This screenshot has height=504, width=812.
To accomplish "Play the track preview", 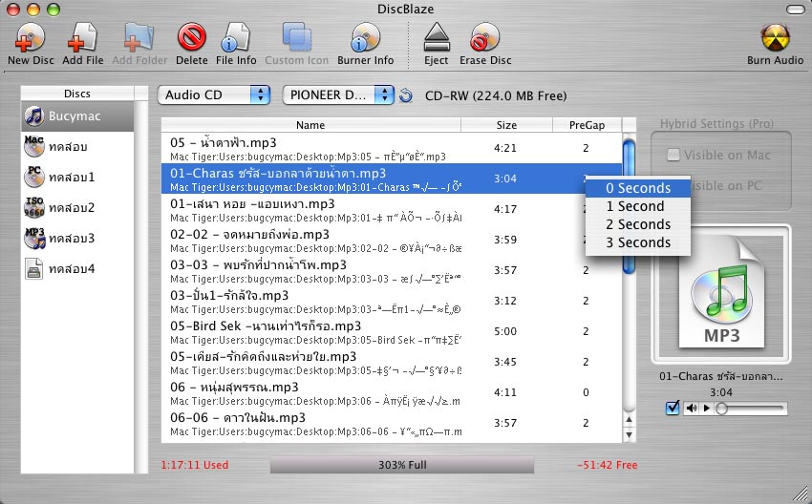I will pyautogui.click(x=706, y=409).
